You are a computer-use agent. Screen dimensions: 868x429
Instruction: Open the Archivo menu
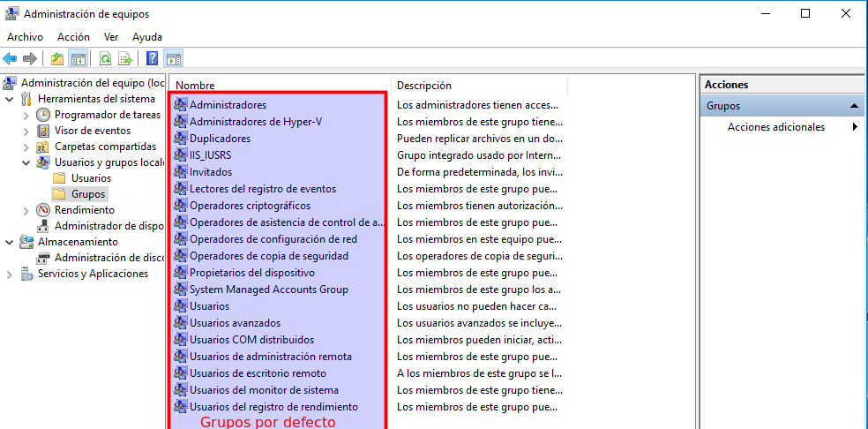click(x=25, y=37)
